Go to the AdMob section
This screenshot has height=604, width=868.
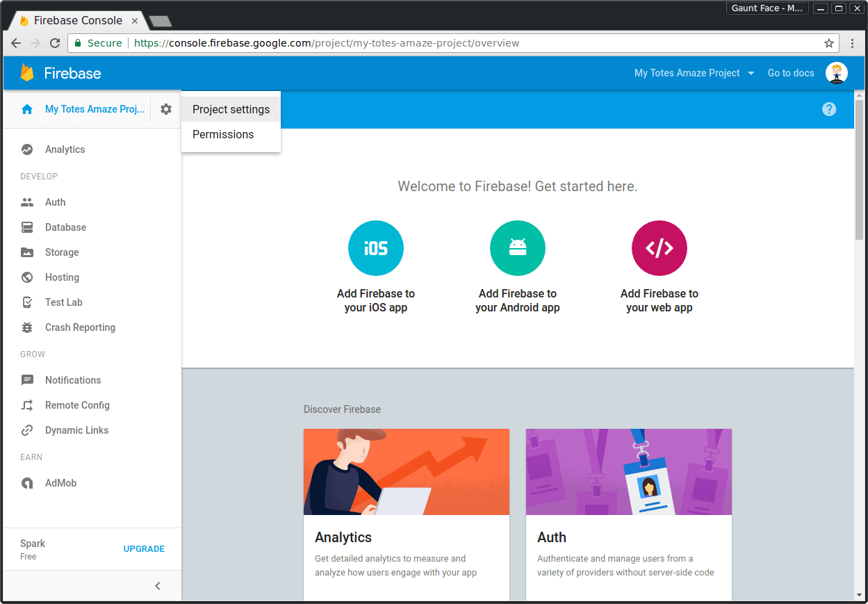pyautogui.click(x=59, y=482)
